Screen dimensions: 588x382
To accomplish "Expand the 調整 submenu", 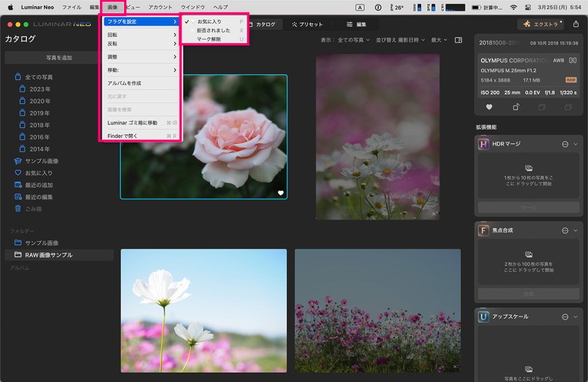I will tap(141, 57).
